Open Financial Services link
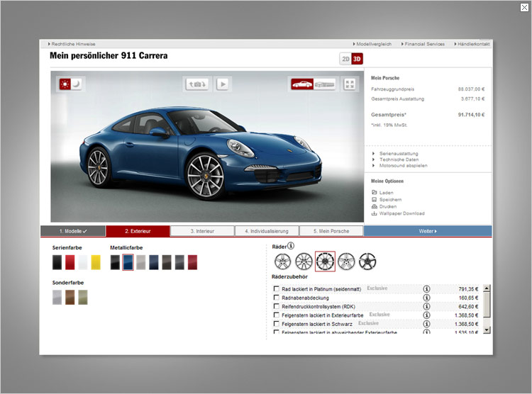This screenshot has width=532, height=394. 423,44
